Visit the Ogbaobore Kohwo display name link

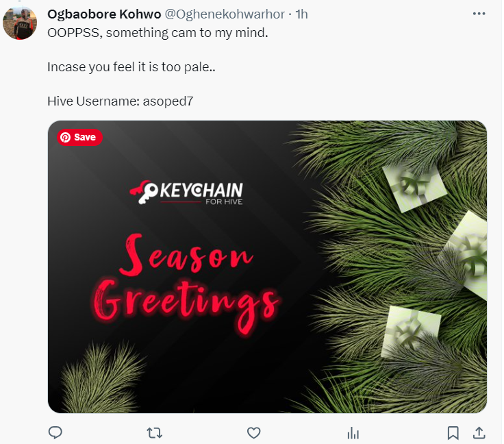[x=104, y=14]
